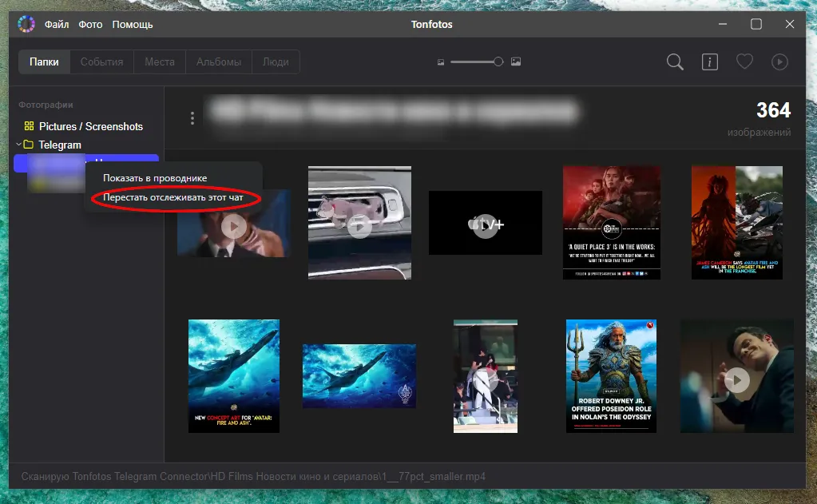Open the three-dot menu beside album title

click(x=192, y=118)
